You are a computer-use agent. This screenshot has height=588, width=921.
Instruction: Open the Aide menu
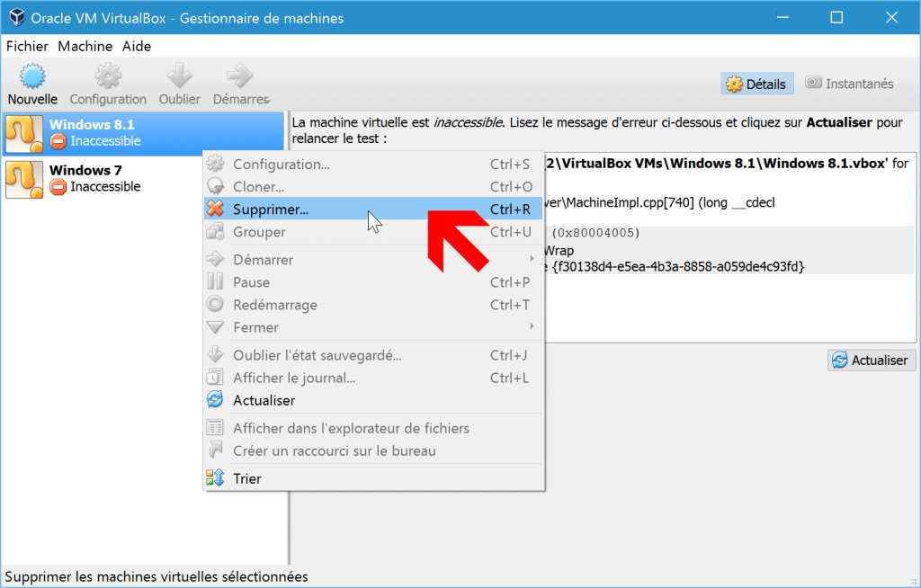[137, 47]
